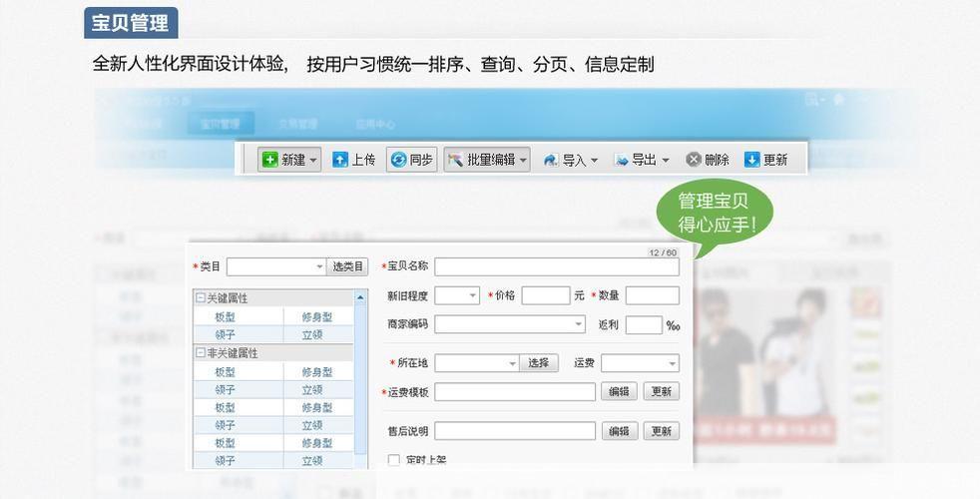
Task: Click the 删除 toolbar label
Action: click(717, 160)
